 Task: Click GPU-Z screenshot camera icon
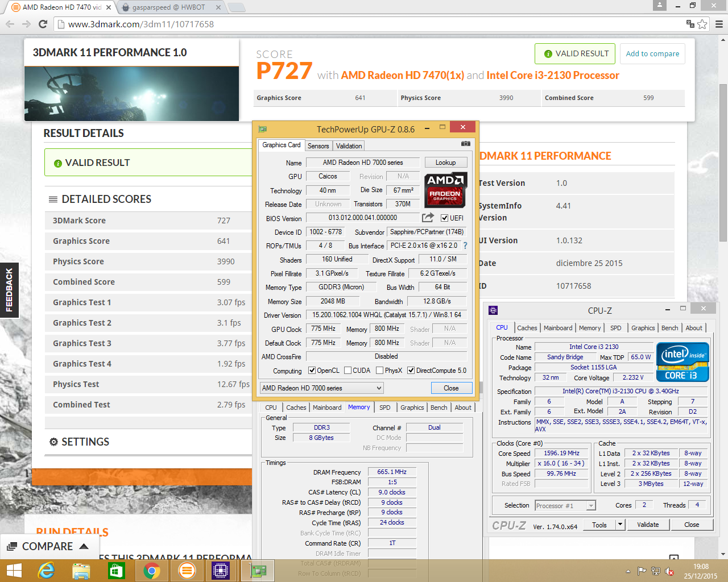tap(465, 144)
